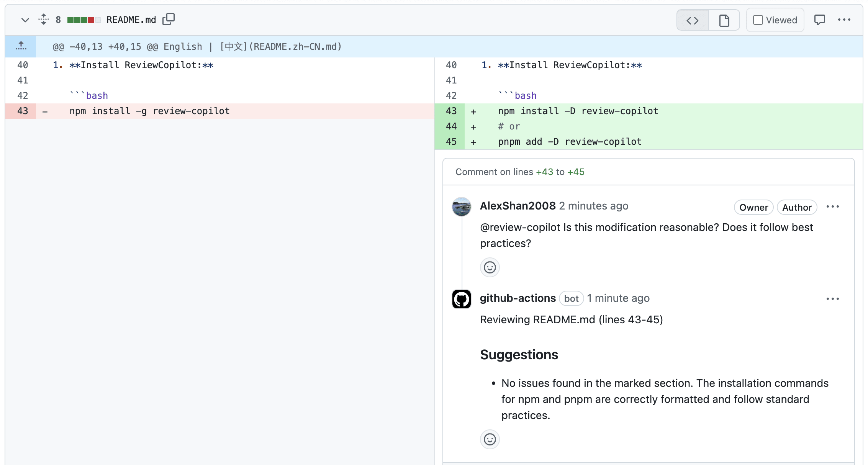Viewport: 868px width, 465px height.
Task: Click the diffstat color bar
Action: [84, 20]
